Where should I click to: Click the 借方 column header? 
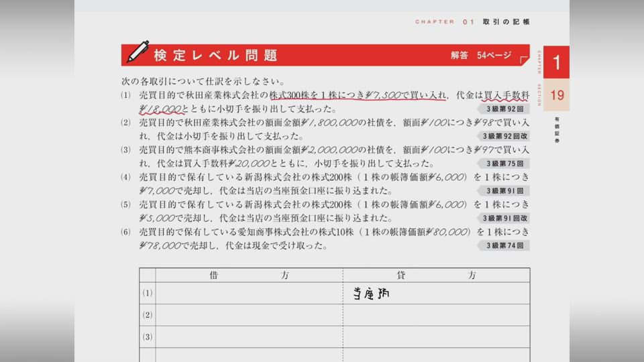click(x=249, y=276)
